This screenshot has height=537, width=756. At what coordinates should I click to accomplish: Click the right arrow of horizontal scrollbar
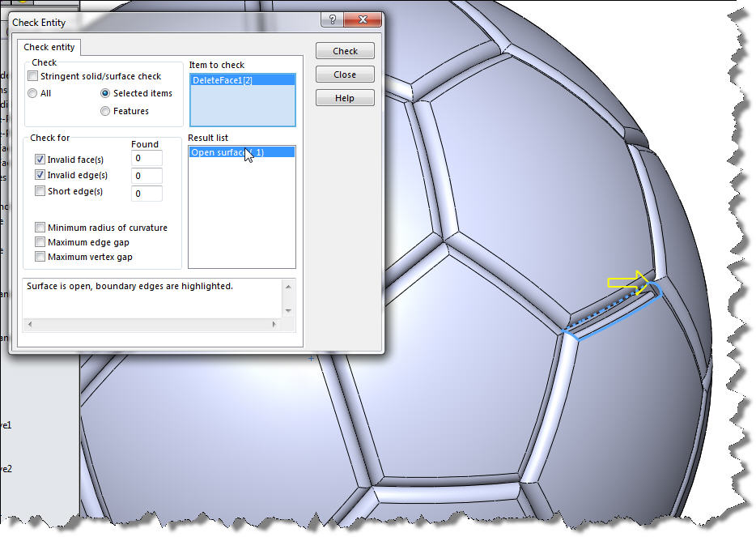click(x=274, y=324)
